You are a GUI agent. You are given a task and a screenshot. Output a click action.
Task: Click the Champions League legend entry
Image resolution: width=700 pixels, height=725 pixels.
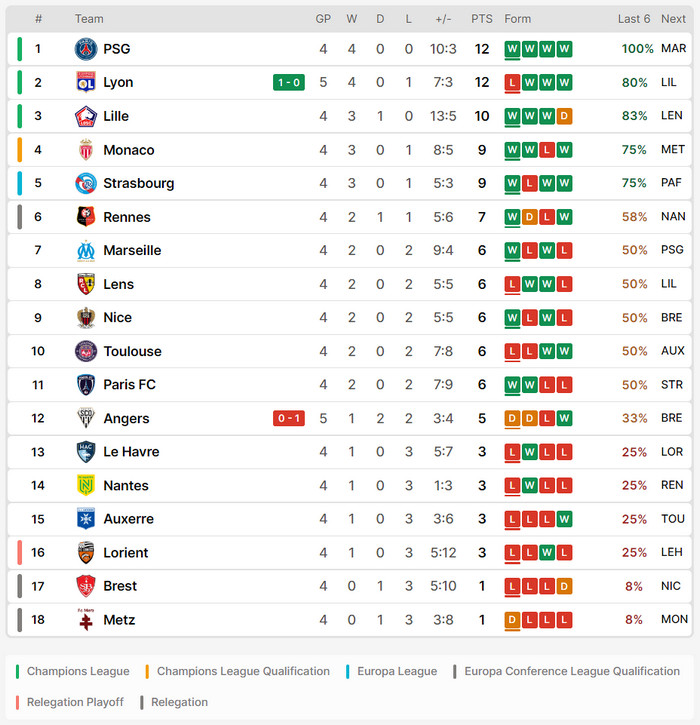(x=77, y=671)
